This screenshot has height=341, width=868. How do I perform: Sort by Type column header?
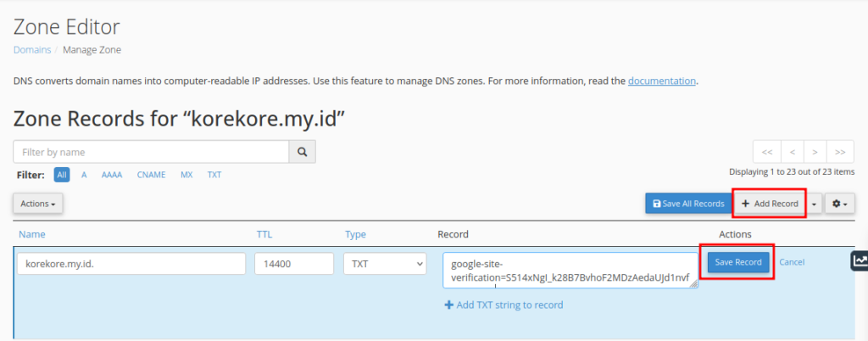355,234
